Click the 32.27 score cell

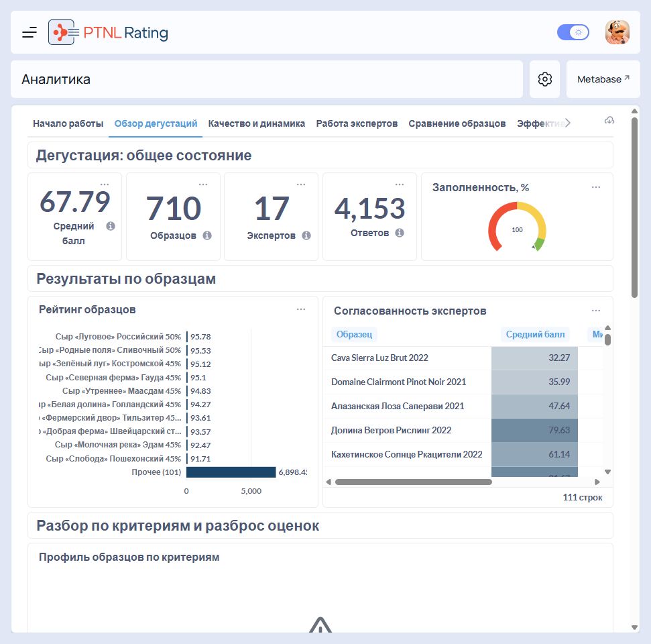(535, 358)
